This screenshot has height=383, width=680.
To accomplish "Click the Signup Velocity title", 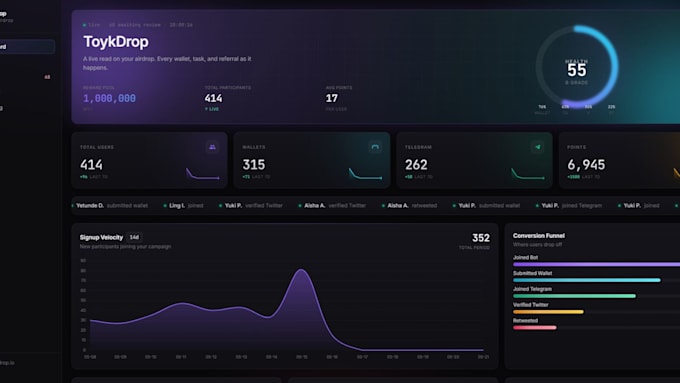I will 101,237.
